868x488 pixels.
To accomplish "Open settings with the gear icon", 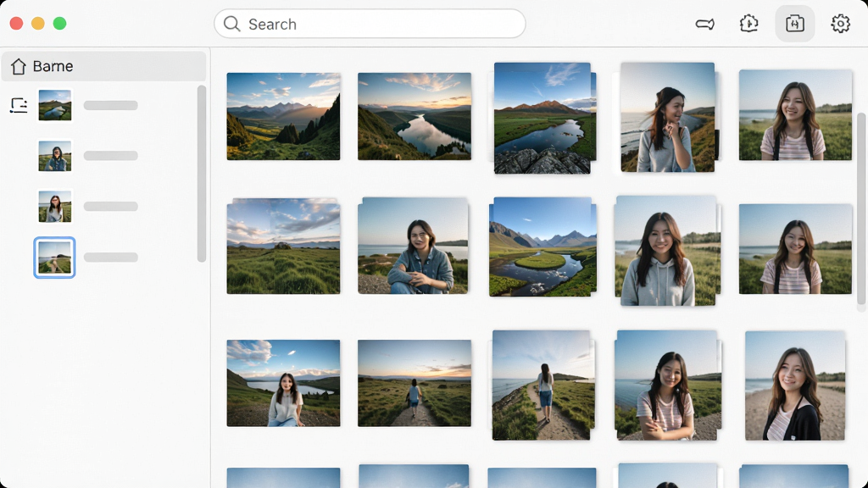I will 840,24.
